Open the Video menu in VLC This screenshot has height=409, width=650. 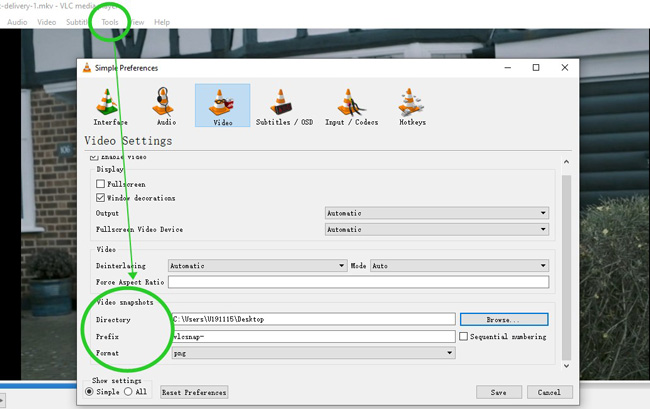[x=46, y=22]
